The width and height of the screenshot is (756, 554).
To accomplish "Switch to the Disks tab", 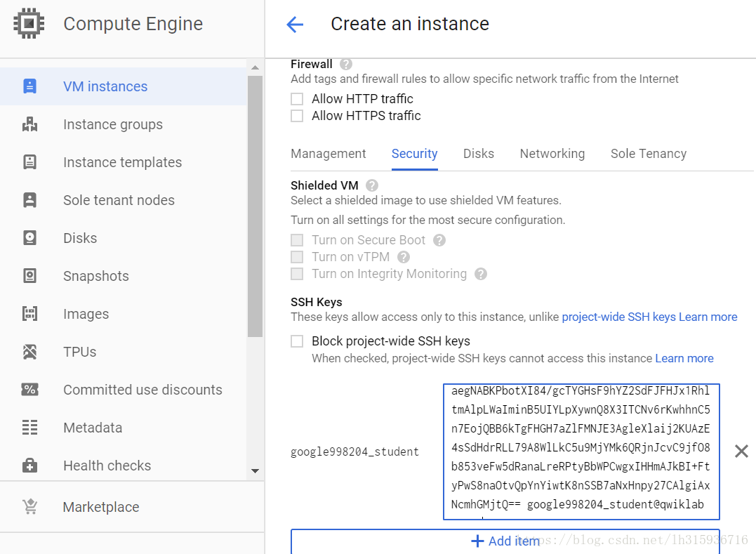I will pos(479,154).
